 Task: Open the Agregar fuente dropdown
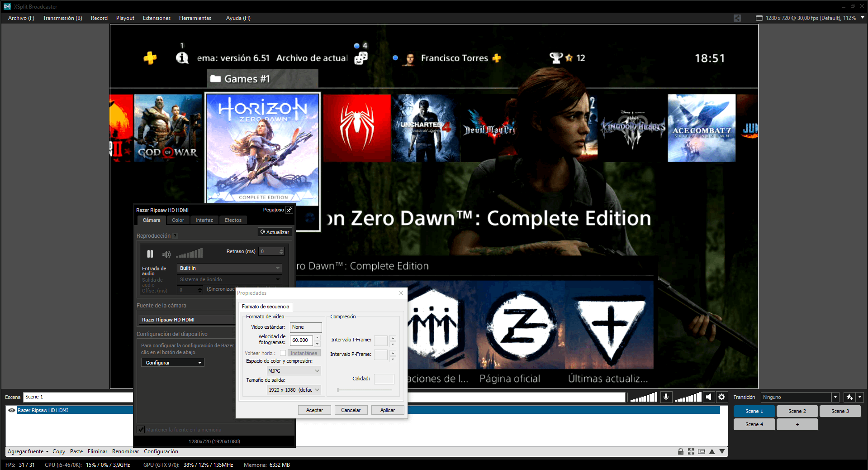pos(28,451)
